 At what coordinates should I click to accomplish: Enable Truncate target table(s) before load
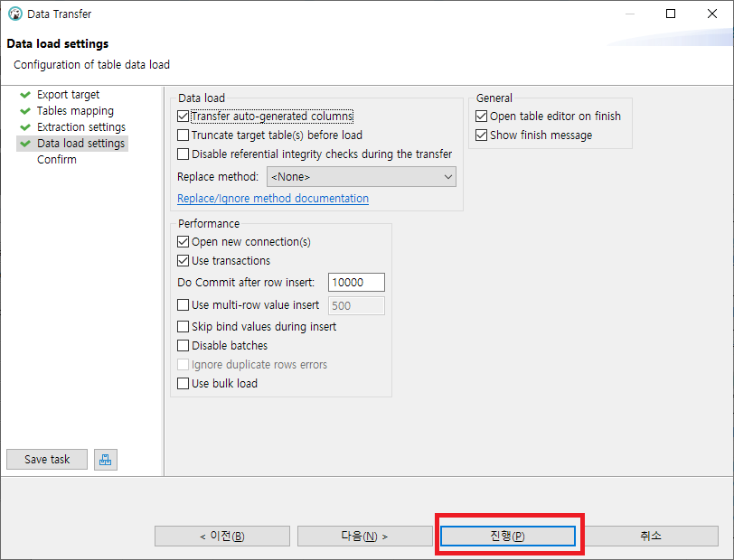[x=183, y=135]
